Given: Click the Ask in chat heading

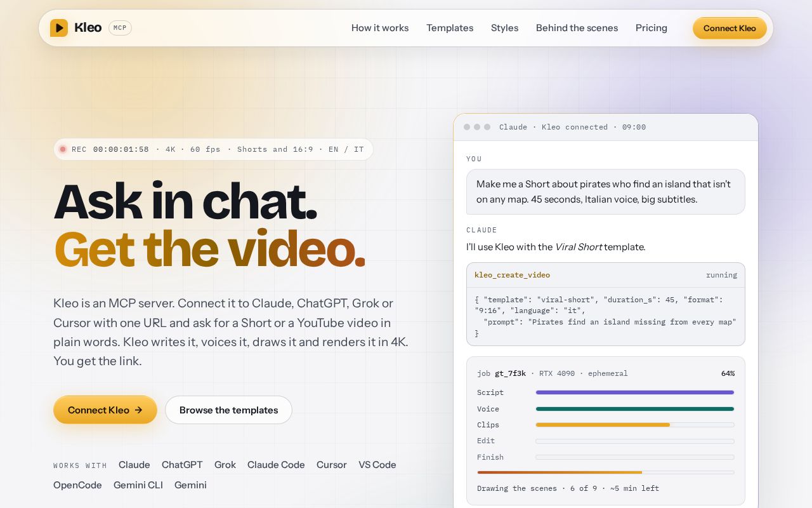Looking at the screenshot, I should pos(185,202).
